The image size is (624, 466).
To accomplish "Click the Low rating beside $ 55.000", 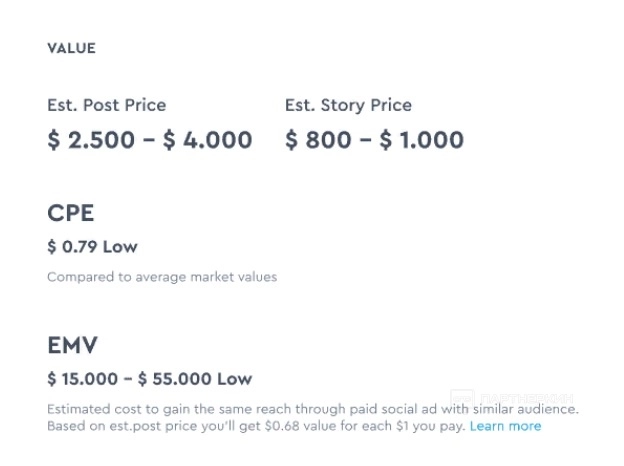I will [x=234, y=379].
